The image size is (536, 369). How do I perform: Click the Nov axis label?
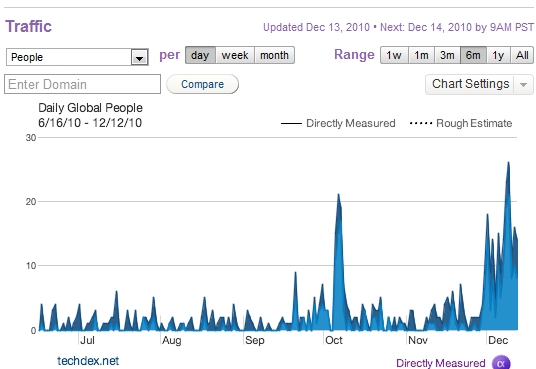click(418, 340)
